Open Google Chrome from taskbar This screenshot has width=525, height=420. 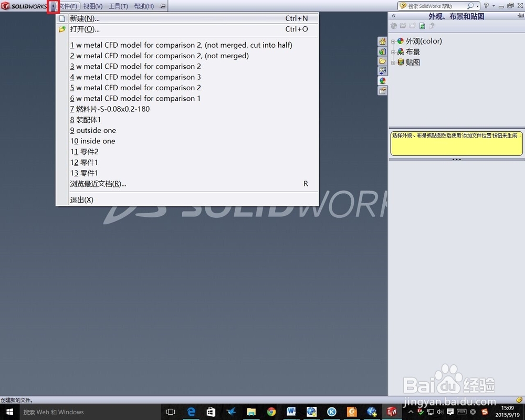pos(271,412)
